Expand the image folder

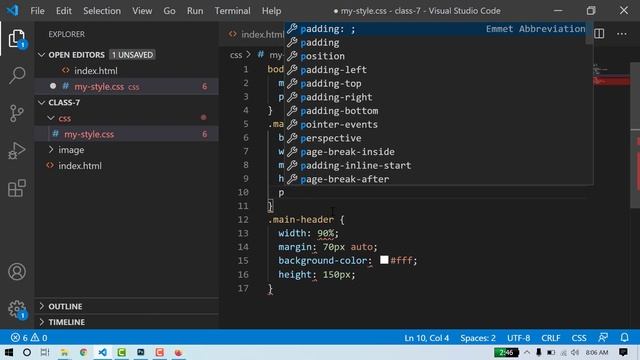tap(51, 150)
